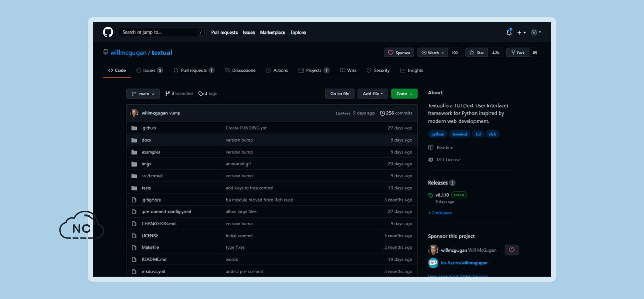Image resolution: width=644 pixels, height=299 pixels.
Task: Select the python topic tag
Action: [437, 134]
